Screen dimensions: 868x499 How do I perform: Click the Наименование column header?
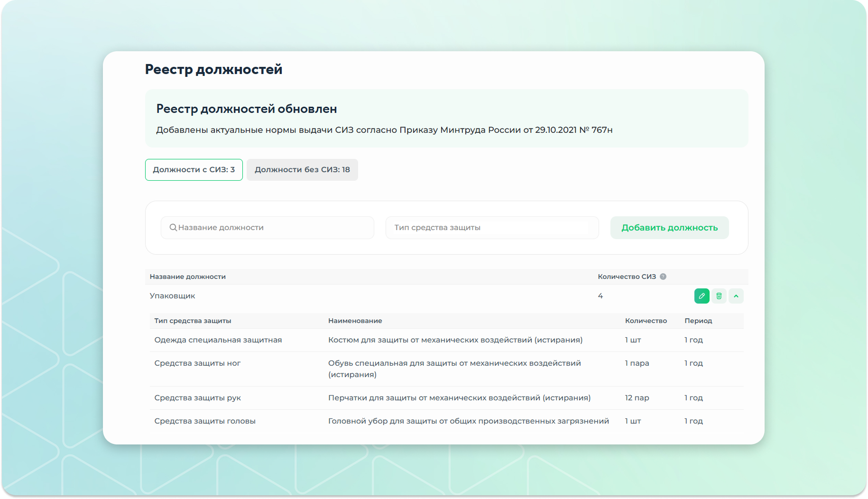point(355,321)
